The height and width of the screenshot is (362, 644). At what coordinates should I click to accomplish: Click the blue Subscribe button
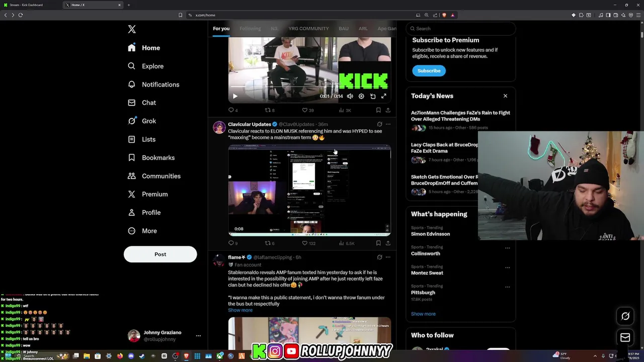(429, 71)
